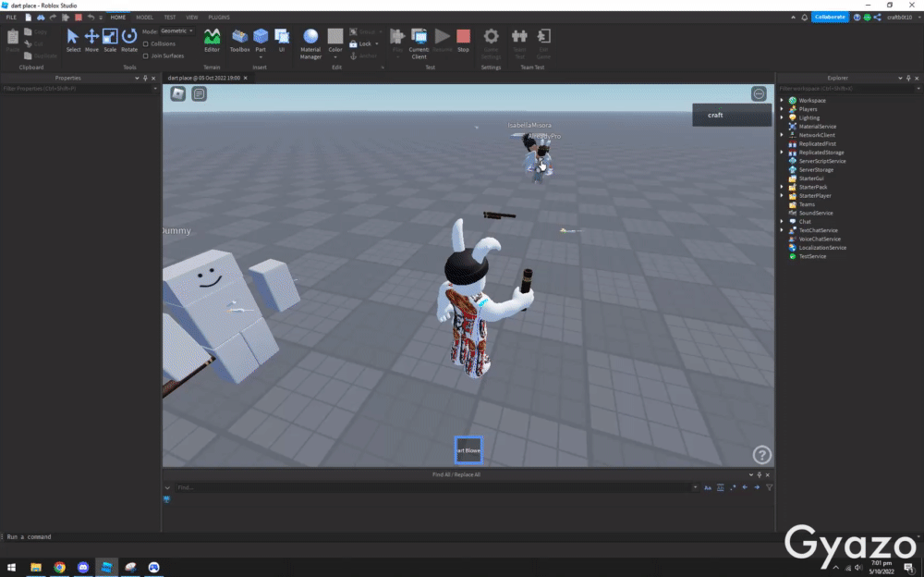Toggle Match Whole Word in Find panel
This screenshot has width=924, height=577.
720,487
